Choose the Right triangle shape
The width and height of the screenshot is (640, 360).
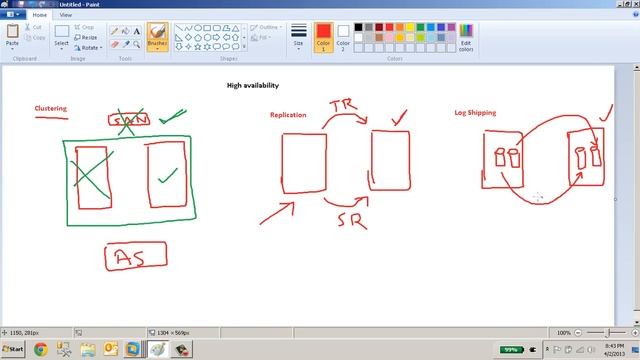[179, 38]
